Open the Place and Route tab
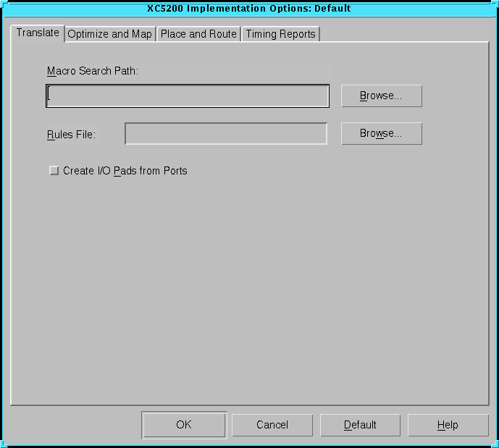The height and width of the screenshot is (448, 499). (x=198, y=34)
